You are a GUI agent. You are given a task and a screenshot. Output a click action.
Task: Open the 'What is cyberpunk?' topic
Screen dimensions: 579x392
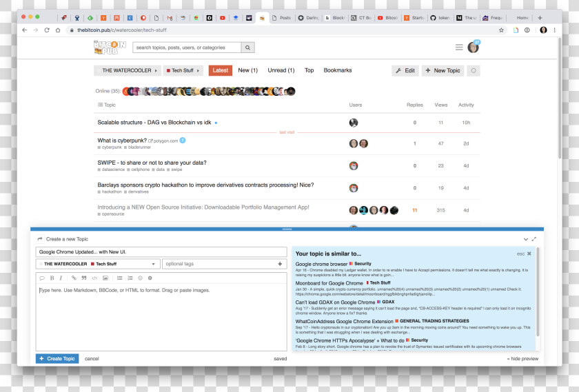tap(122, 141)
